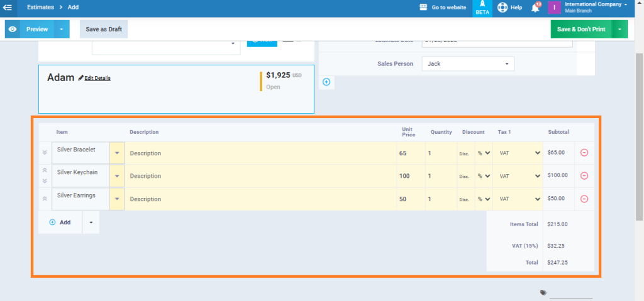Remove the Silver Earrings row

(x=584, y=199)
